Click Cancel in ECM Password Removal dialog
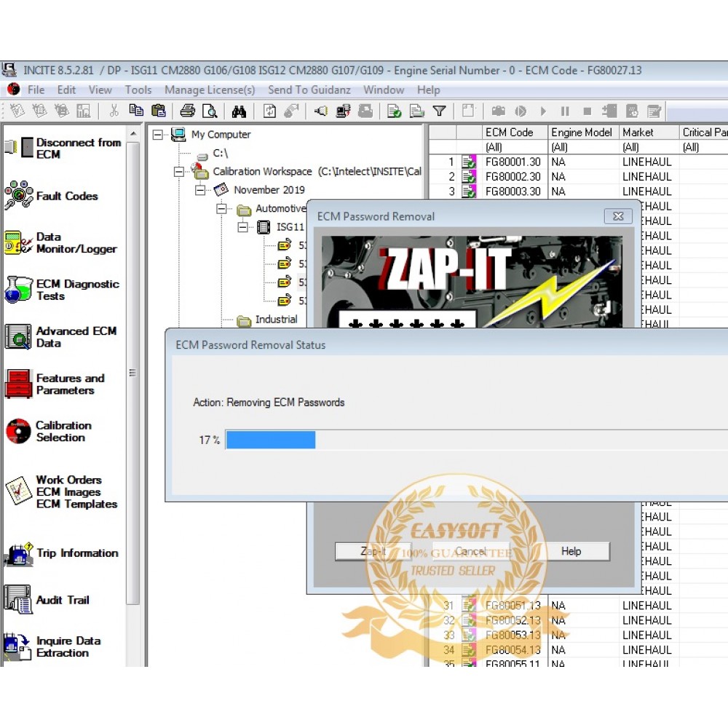This screenshot has height=728, width=728. coord(471,551)
